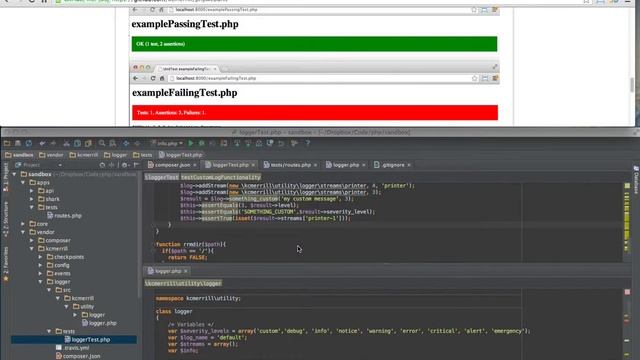This screenshot has height=360, width=640.
Task: Click the loggerTest.php breadcrumb in the navigation bar
Action: 181,155
